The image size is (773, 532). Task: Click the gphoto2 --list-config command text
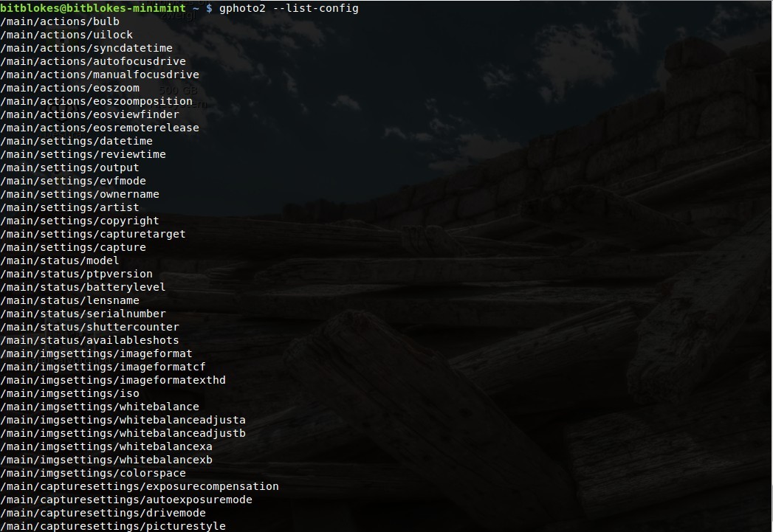tap(289, 8)
